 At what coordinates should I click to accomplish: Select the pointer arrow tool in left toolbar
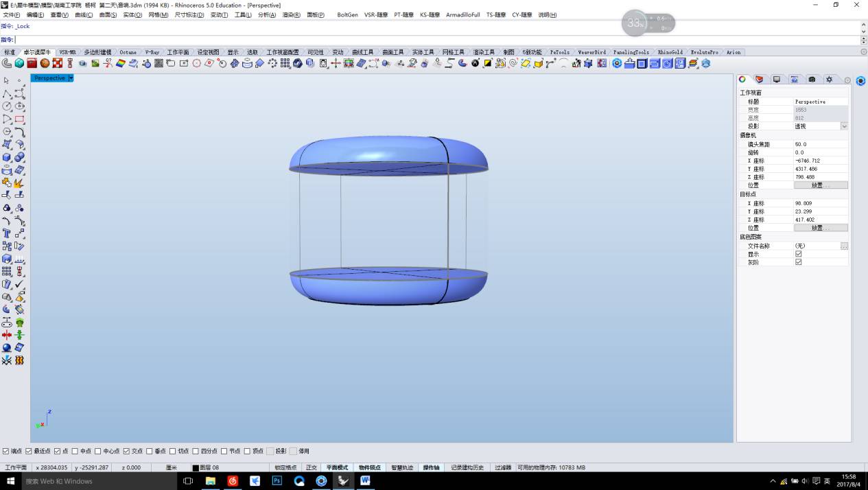(x=7, y=80)
